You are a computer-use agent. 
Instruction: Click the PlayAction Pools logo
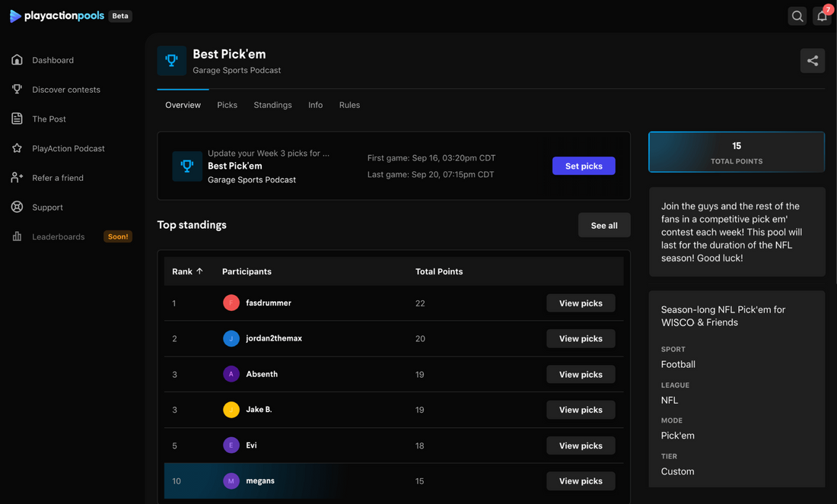click(x=57, y=16)
